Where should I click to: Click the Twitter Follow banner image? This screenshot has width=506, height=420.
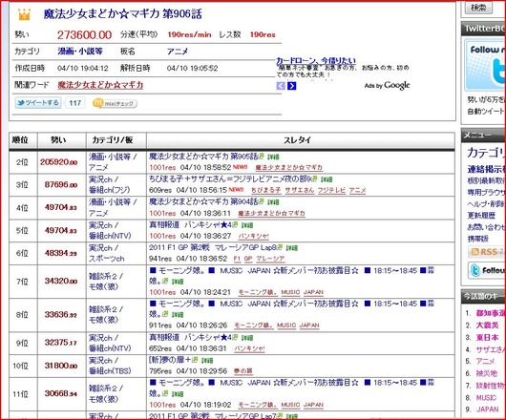[485, 66]
